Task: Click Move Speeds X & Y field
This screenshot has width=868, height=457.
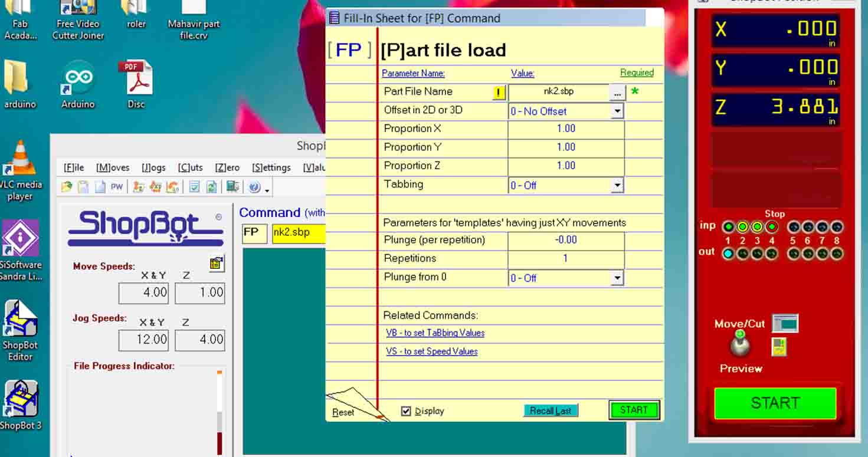Action: pos(144,293)
